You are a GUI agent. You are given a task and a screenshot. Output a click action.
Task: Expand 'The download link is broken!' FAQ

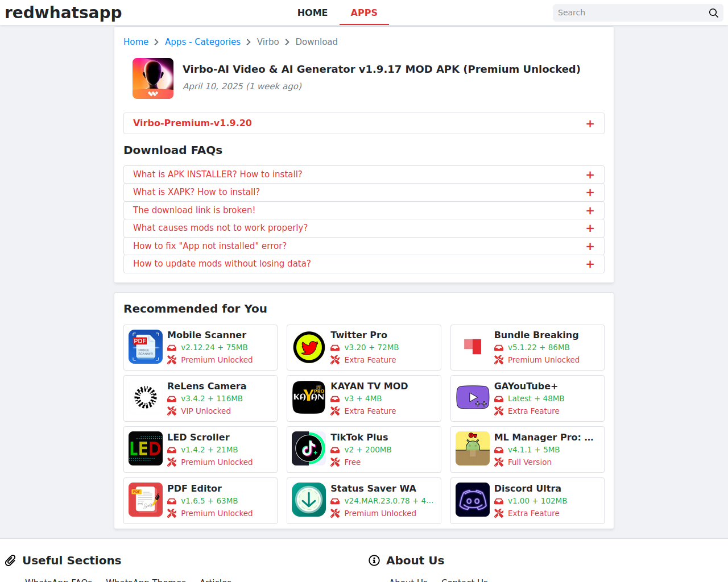(x=364, y=210)
